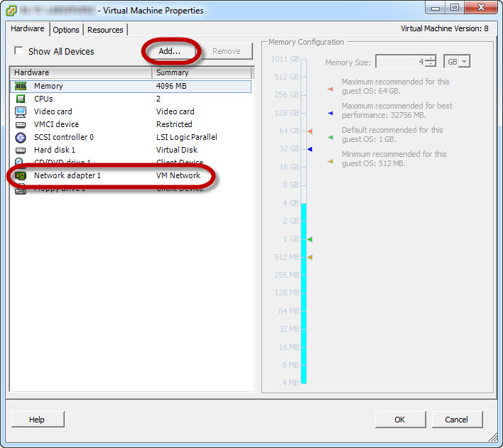Select the VMCI device row label
This screenshot has height=448, width=503.
pyautogui.click(x=56, y=124)
